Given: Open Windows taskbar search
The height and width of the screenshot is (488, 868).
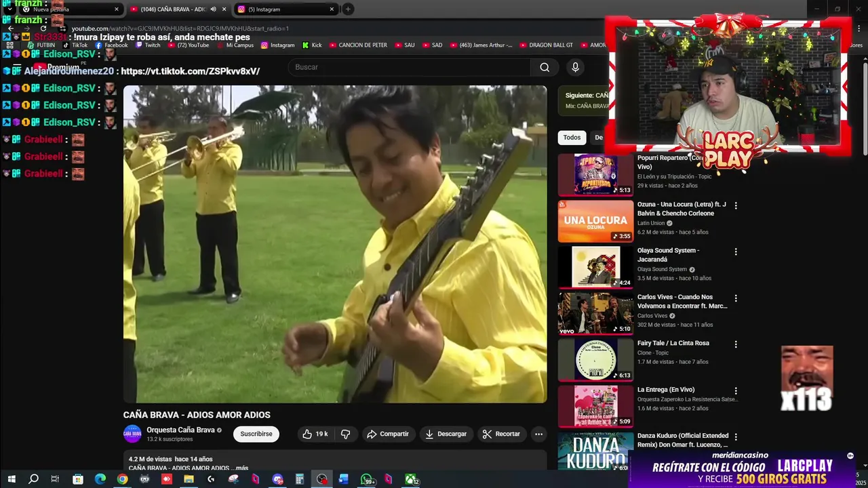Looking at the screenshot, I should point(33,479).
